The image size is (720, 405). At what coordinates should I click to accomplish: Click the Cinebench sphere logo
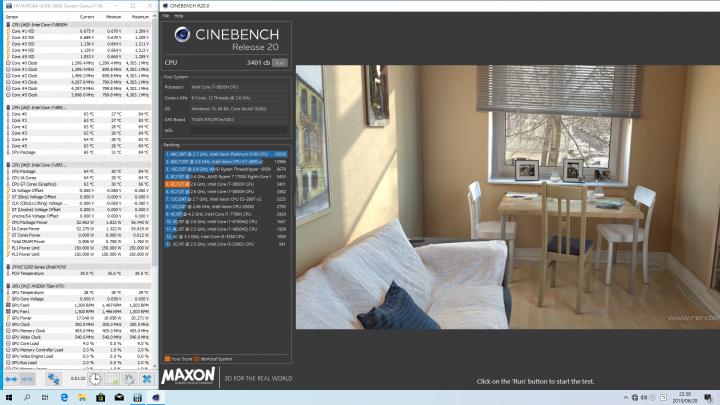coord(182,34)
